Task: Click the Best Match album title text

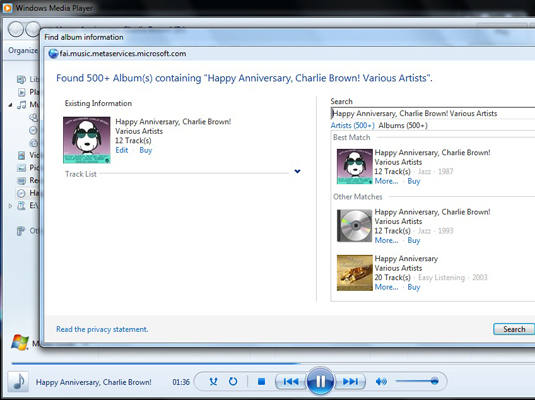Action: click(x=432, y=153)
